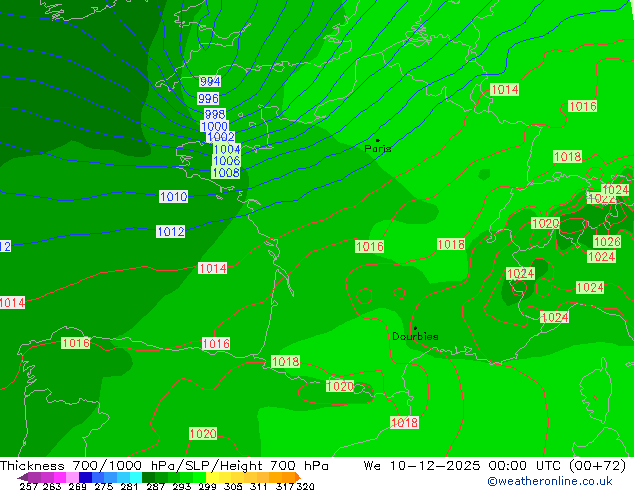Select the blue 1010 isobar label

[x=173, y=196]
